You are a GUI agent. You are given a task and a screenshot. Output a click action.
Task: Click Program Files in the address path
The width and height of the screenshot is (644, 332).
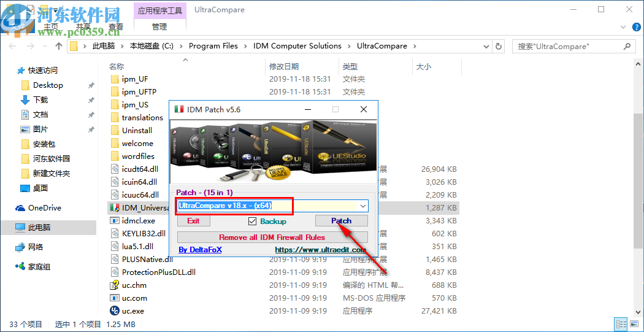[x=213, y=46]
